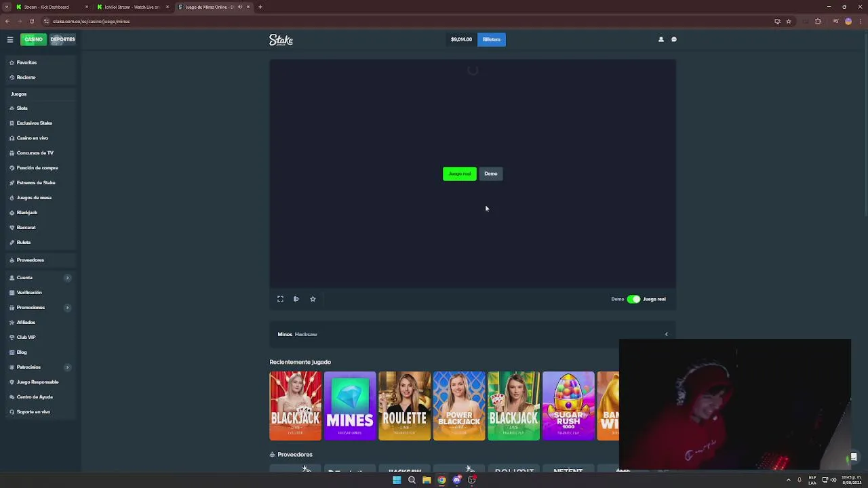Click the Stake logo
This screenshot has height=488, width=868.
tap(281, 40)
